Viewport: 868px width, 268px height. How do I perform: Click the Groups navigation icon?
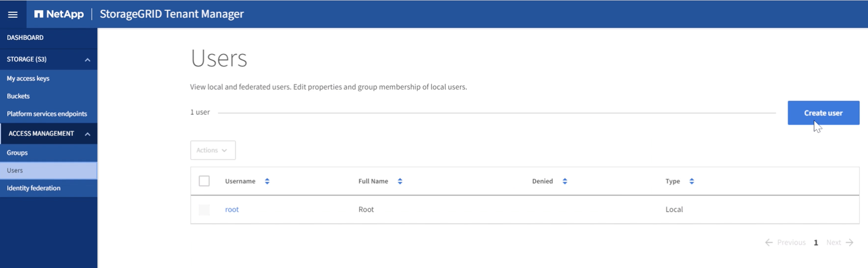click(17, 152)
